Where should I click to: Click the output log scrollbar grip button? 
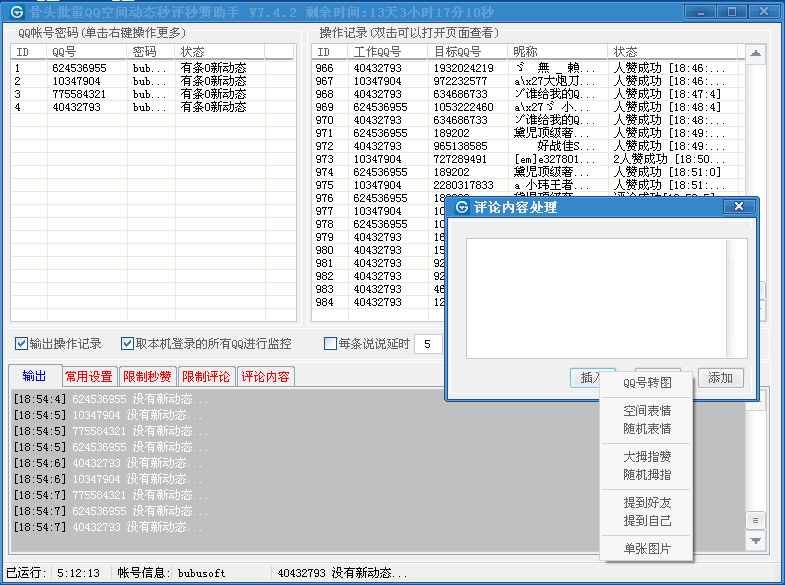(x=756, y=520)
